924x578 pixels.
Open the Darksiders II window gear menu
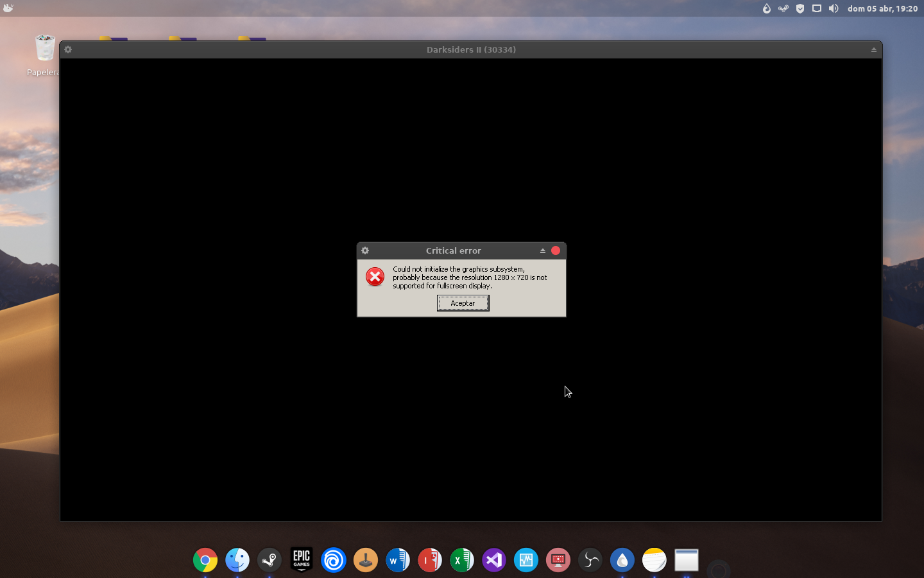pyautogui.click(x=68, y=49)
